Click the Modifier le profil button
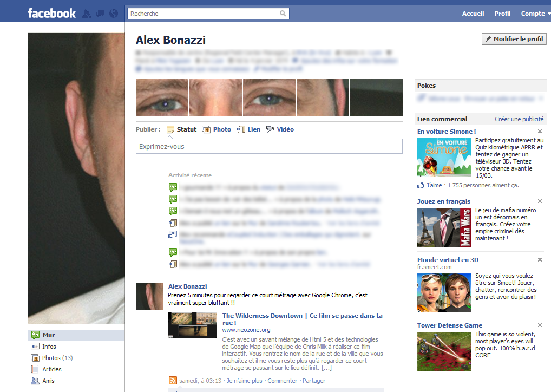Image resolution: width=551 pixels, height=392 pixels. [x=514, y=39]
